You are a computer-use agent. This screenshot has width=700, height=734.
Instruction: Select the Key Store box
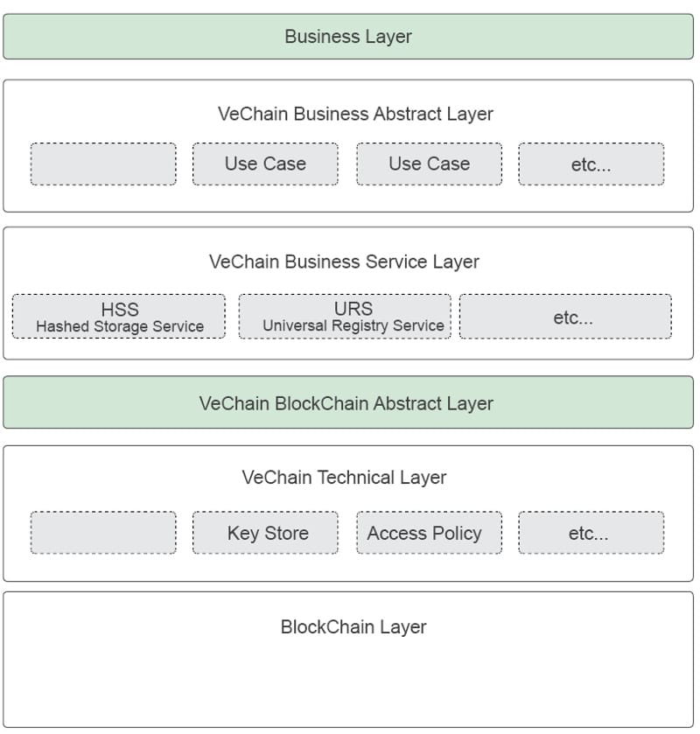(x=267, y=533)
